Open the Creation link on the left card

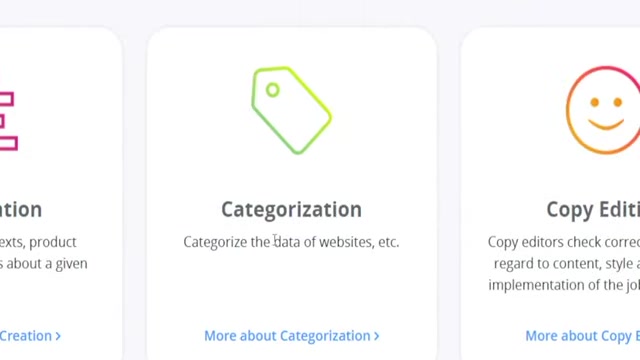(x=30, y=336)
